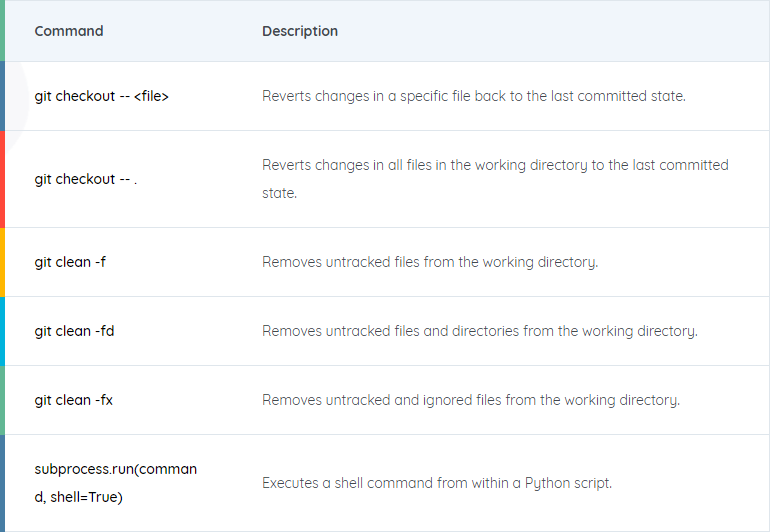This screenshot has width=770, height=532.
Task: Click the yellow color stripe beside git clean -f
Action: tap(2, 262)
